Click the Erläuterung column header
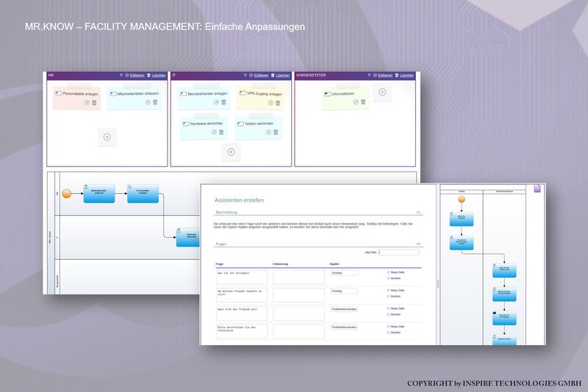 click(x=280, y=264)
